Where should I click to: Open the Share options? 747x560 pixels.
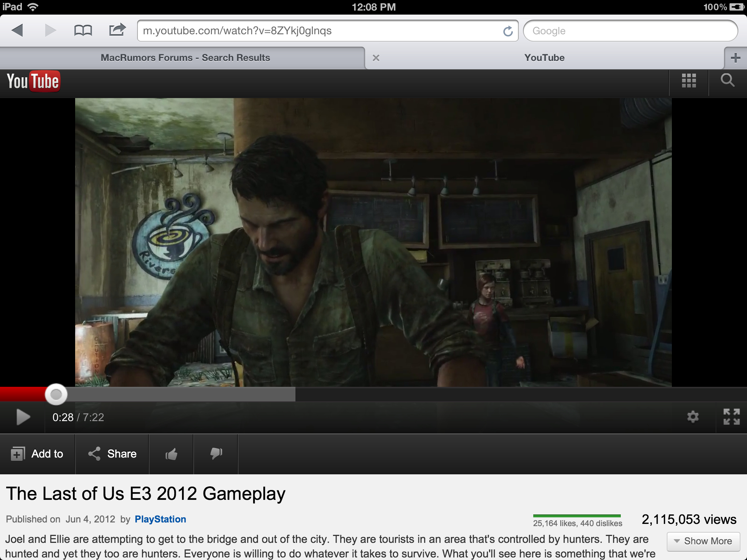click(x=112, y=454)
